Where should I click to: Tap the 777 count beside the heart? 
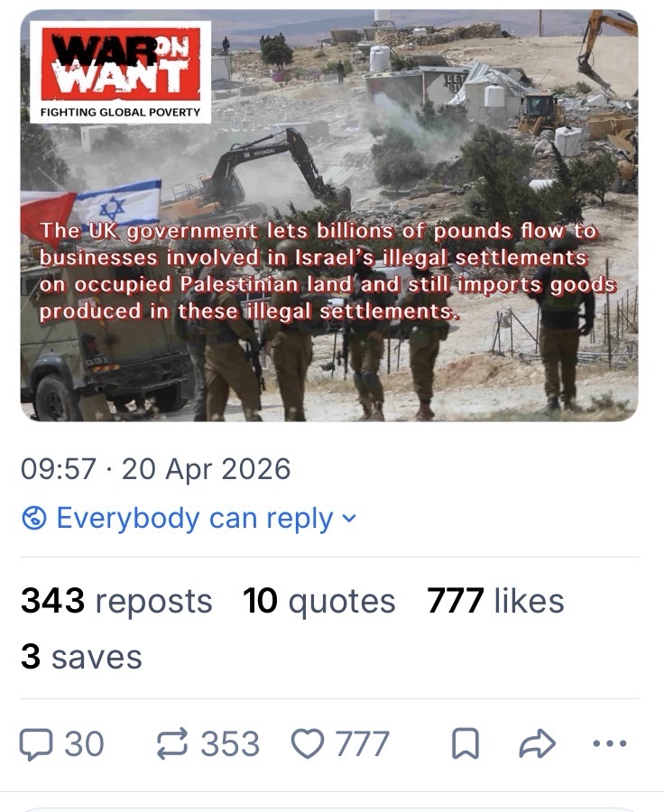tap(362, 744)
